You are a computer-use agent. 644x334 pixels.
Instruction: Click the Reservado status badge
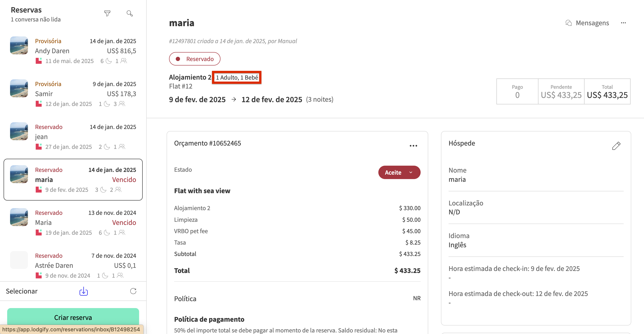[195, 59]
